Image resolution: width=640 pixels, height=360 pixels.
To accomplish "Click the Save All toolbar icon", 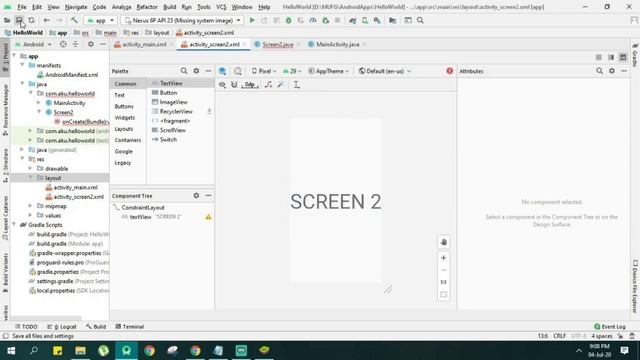I will pyautogui.click(x=19, y=20).
